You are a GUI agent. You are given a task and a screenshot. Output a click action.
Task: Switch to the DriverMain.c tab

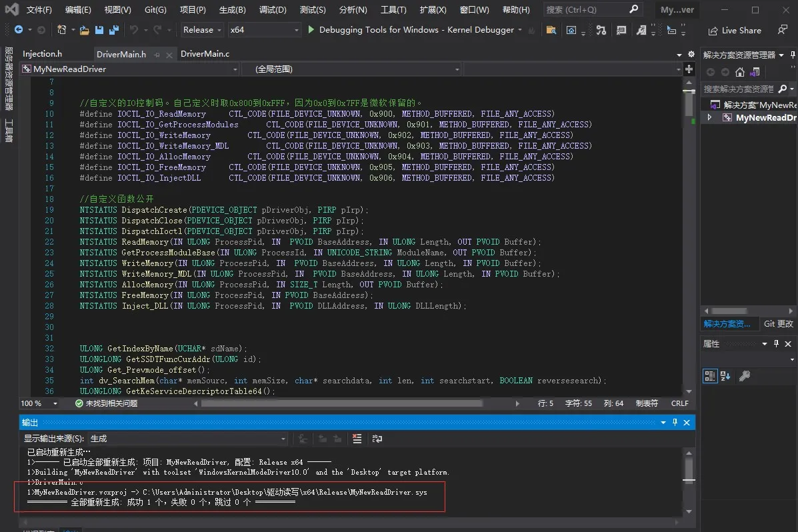[x=205, y=54]
